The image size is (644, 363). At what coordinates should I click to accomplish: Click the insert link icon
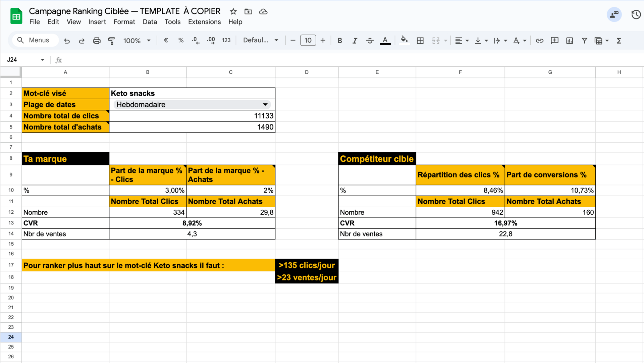539,41
